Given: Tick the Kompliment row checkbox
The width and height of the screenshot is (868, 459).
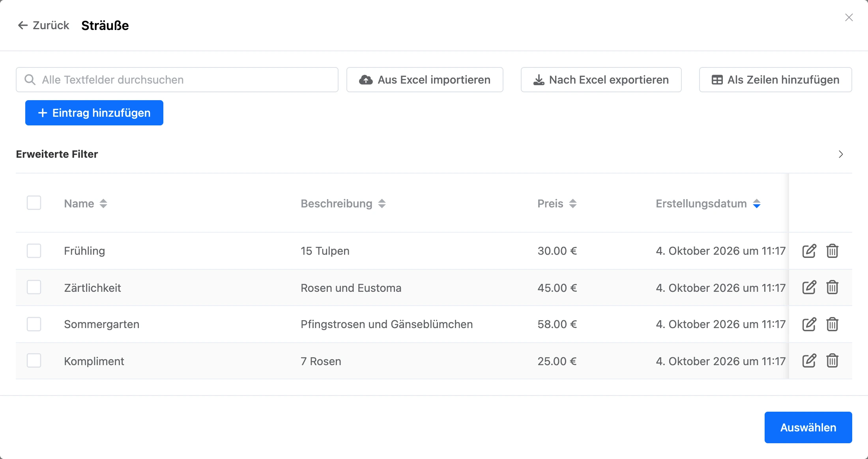Looking at the screenshot, I should (x=34, y=360).
